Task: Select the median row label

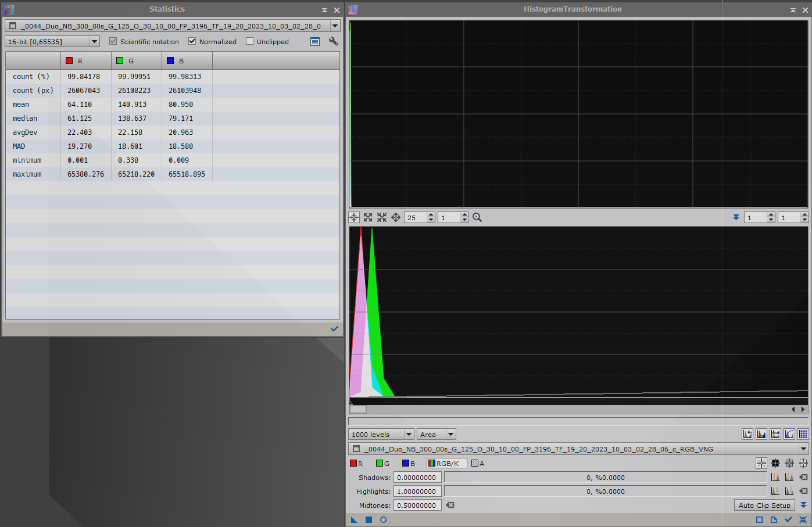Action: click(25, 118)
